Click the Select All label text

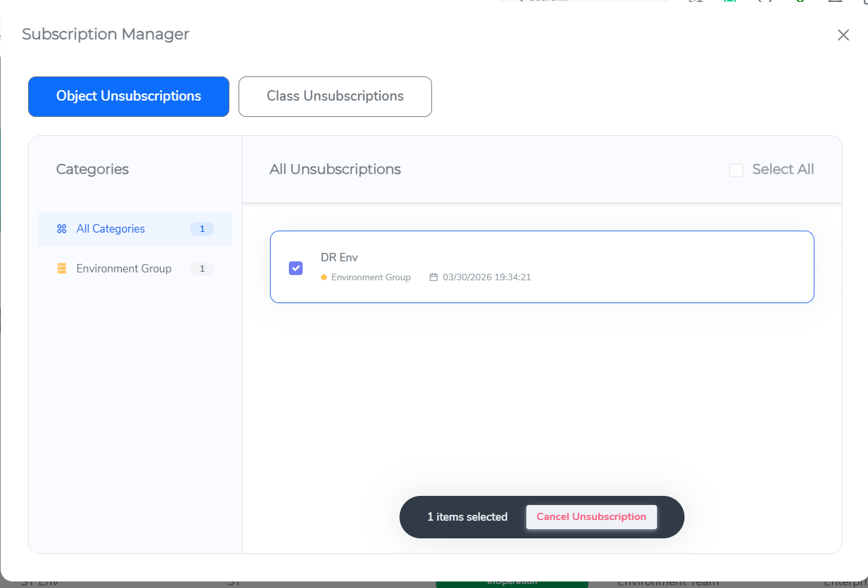click(782, 169)
